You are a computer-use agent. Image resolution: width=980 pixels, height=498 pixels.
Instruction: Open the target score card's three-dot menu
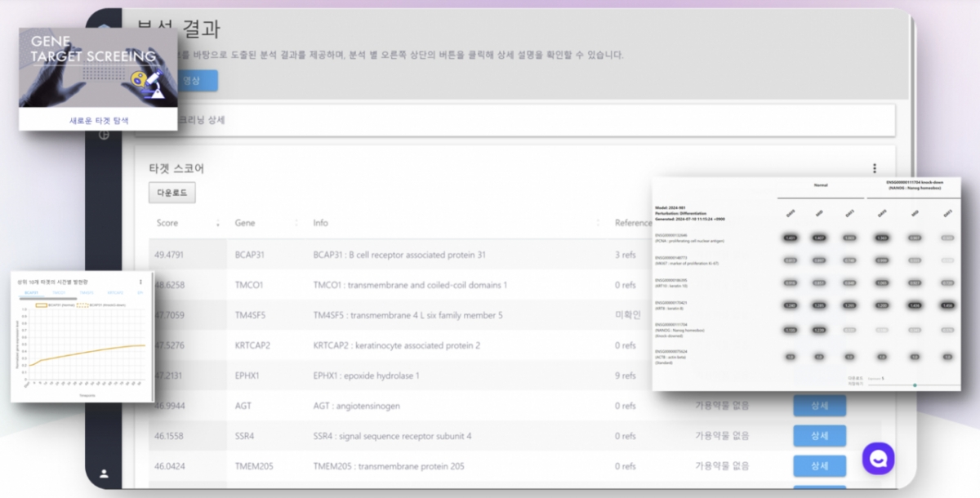(x=874, y=168)
